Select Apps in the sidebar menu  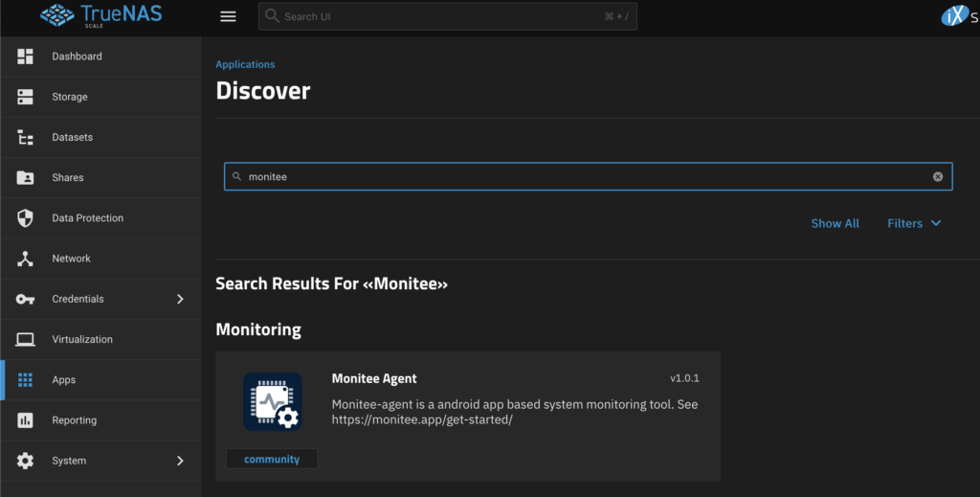click(x=63, y=380)
